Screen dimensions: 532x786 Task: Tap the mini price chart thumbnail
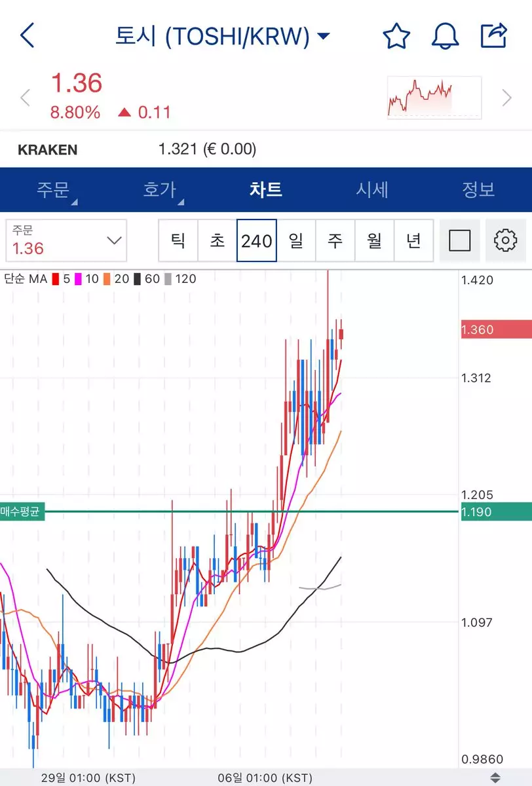[x=434, y=98]
